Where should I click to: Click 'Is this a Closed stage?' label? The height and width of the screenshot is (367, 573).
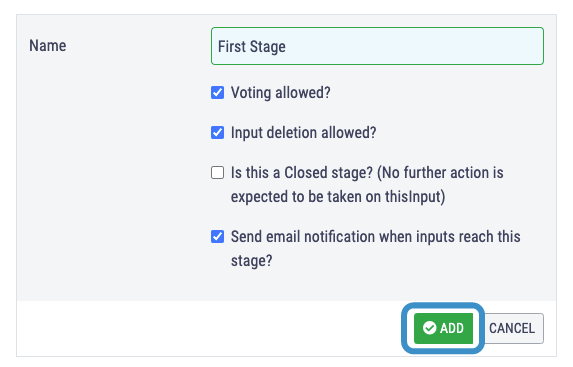(x=301, y=173)
